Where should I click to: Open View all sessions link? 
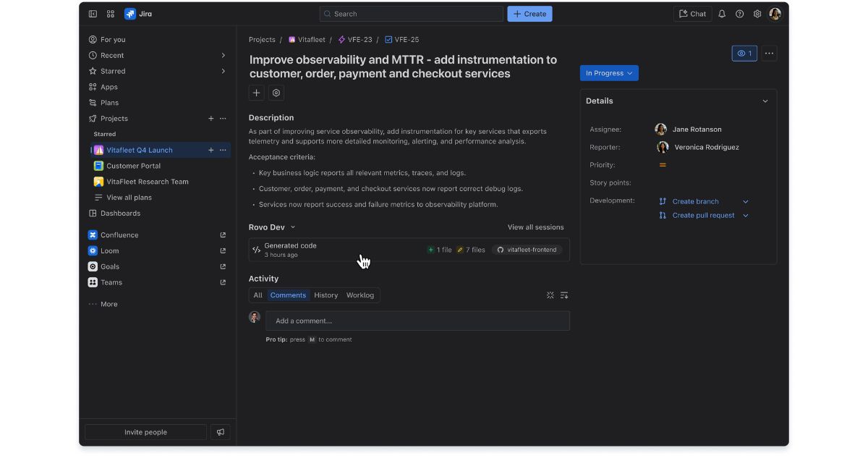point(535,227)
